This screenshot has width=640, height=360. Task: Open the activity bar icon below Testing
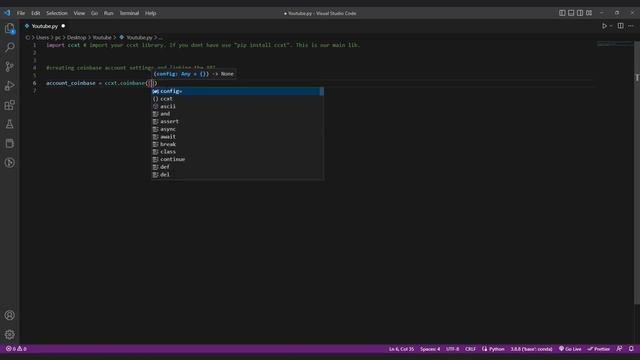(x=9, y=143)
